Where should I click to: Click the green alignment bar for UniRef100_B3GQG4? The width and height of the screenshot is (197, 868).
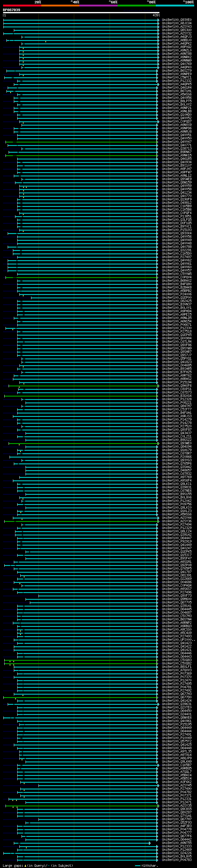coord(81,396)
